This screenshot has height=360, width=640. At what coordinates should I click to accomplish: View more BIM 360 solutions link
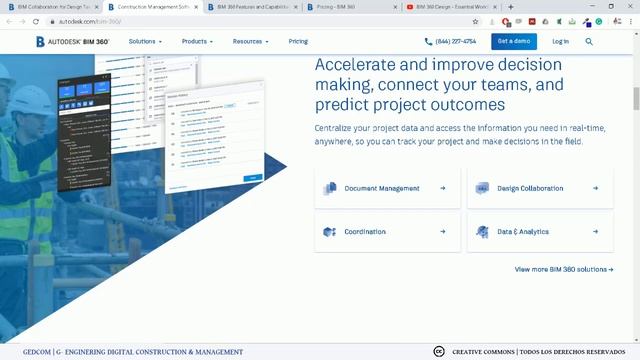point(564,269)
